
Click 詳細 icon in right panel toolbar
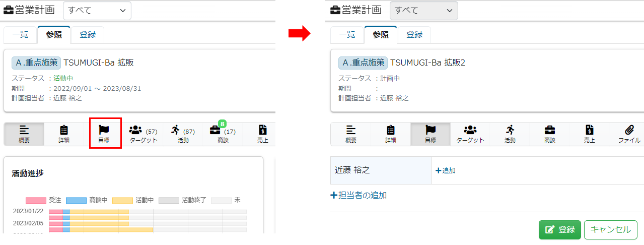pyautogui.click(x=391, y=134)
